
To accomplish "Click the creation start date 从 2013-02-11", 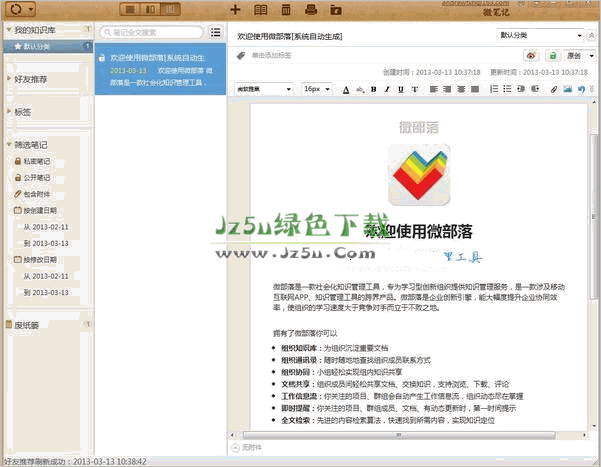I will tap(46, 227).
